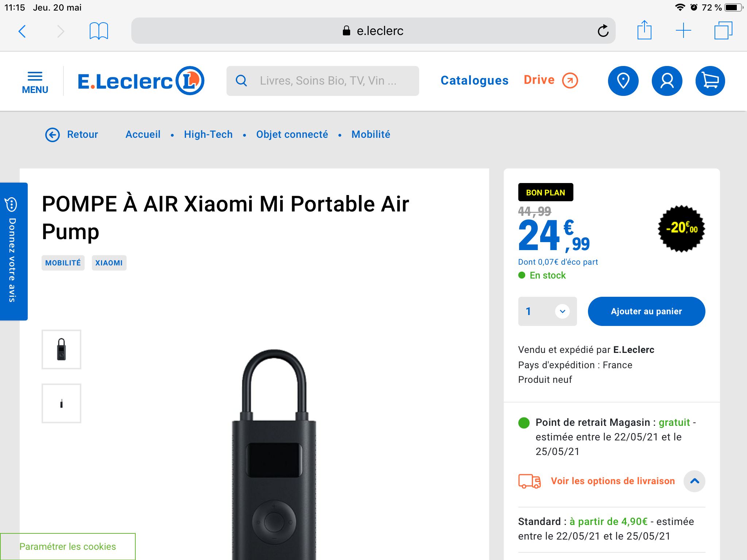
Task: Select the second product thumbnail
Action: point(61,403)
